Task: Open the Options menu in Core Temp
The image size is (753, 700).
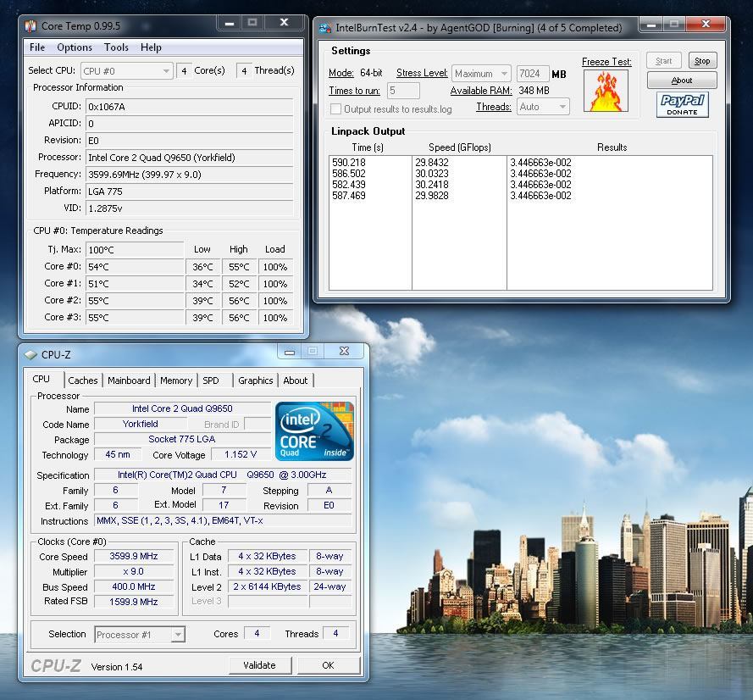Action: [x=75, y=47]
